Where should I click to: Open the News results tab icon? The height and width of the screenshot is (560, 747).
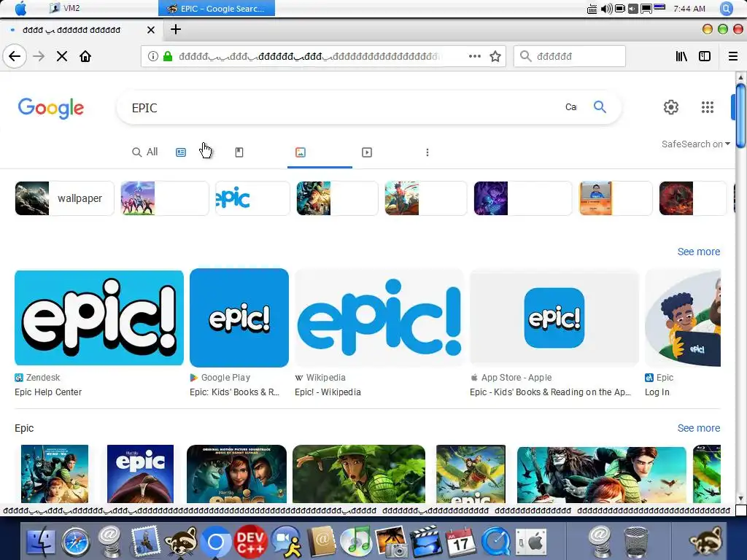point(181,152)
